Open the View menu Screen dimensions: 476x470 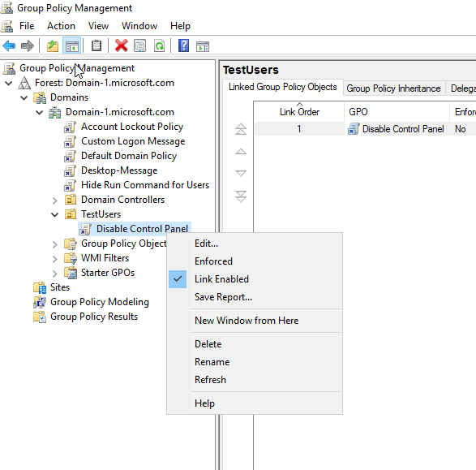[98, 26]
